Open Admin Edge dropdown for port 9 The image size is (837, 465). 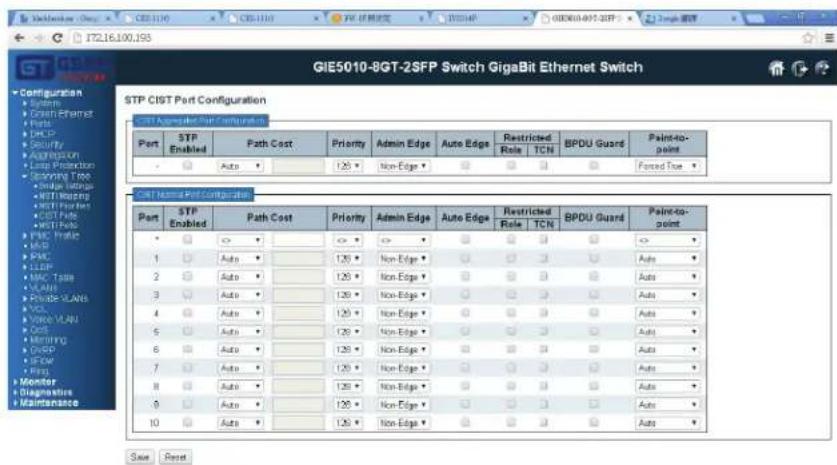(402, 405)
